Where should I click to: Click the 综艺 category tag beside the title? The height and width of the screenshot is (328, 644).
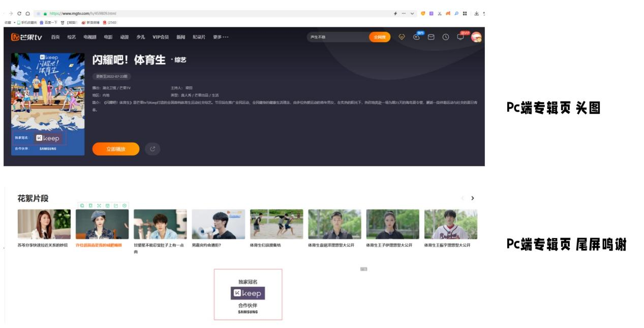pos(180,60)
